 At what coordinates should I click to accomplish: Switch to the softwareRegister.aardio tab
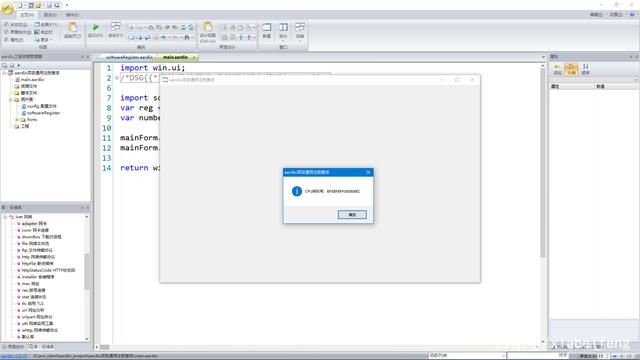tap(129, 58)
